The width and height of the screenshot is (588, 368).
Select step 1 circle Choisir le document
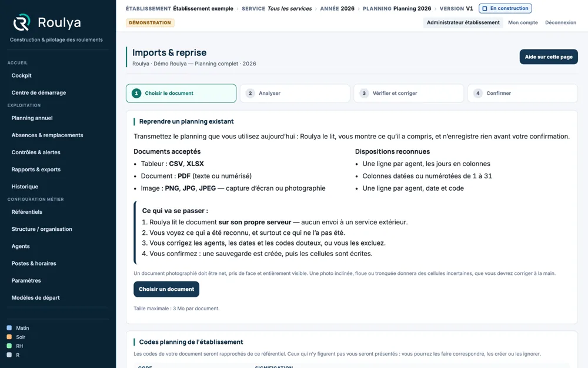tap(136, 93)
